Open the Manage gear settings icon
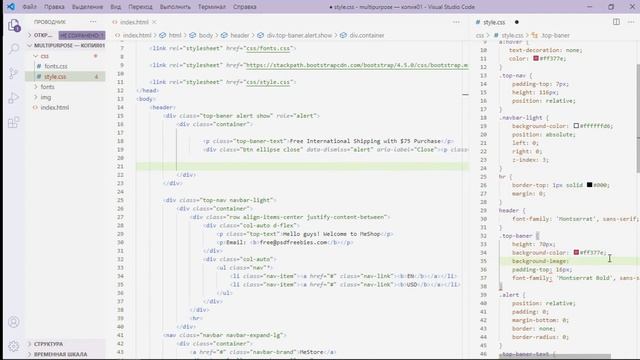640x360 pixels. [14, 346]
